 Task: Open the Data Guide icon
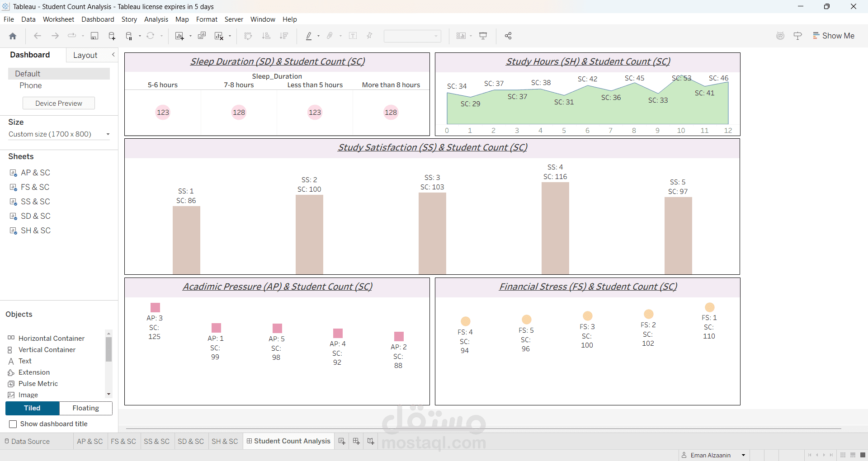pyautogui.click(x=798, y=36)
